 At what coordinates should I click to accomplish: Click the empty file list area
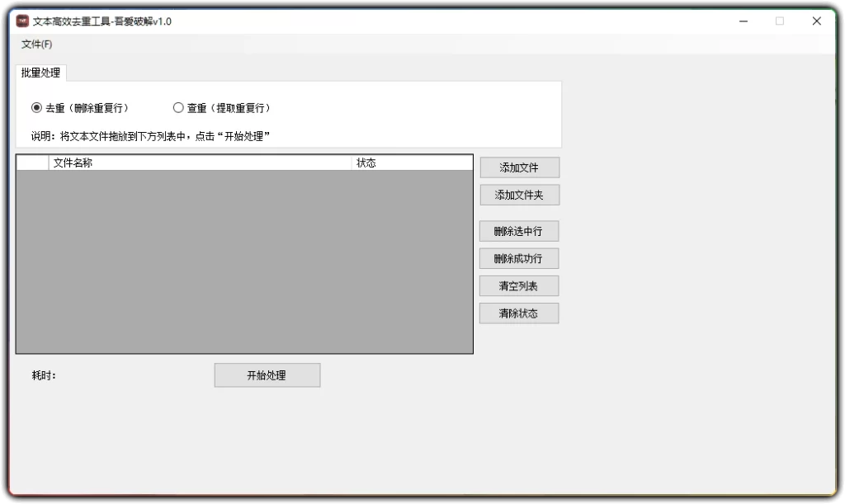tap(243, 256)
